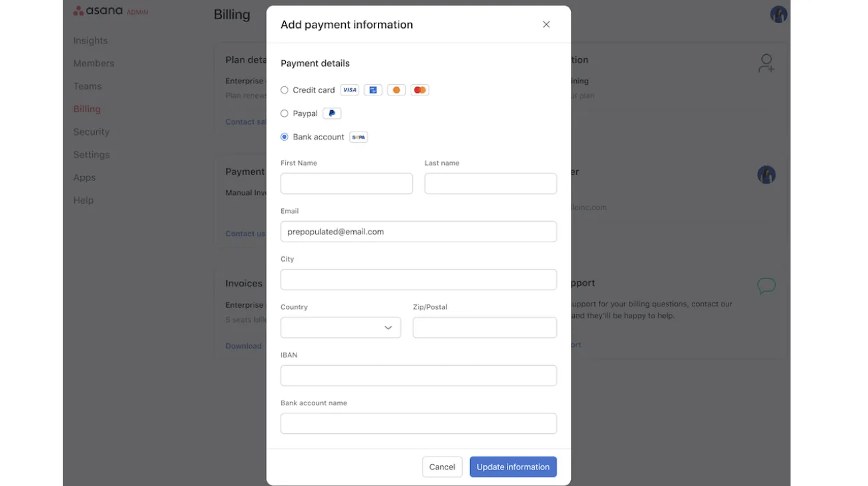Image resolution: width=868 pixels, height=486 pixels.
Task: Focus the First Name text field
Action: (x=346, y=184)
